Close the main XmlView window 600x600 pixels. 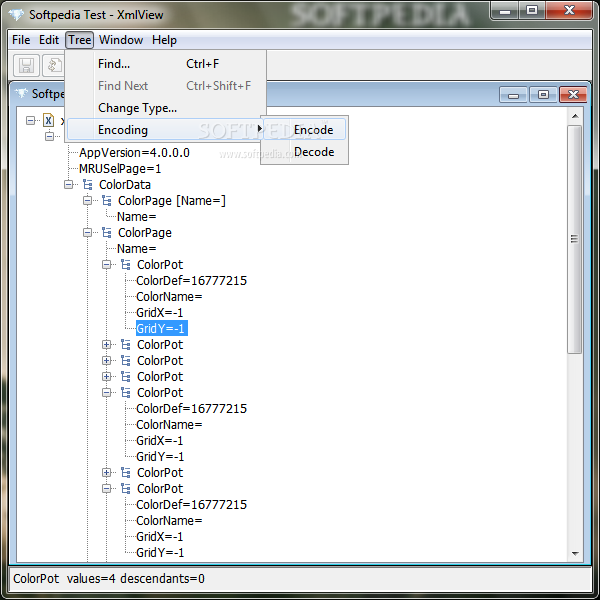tap(569, 10)
